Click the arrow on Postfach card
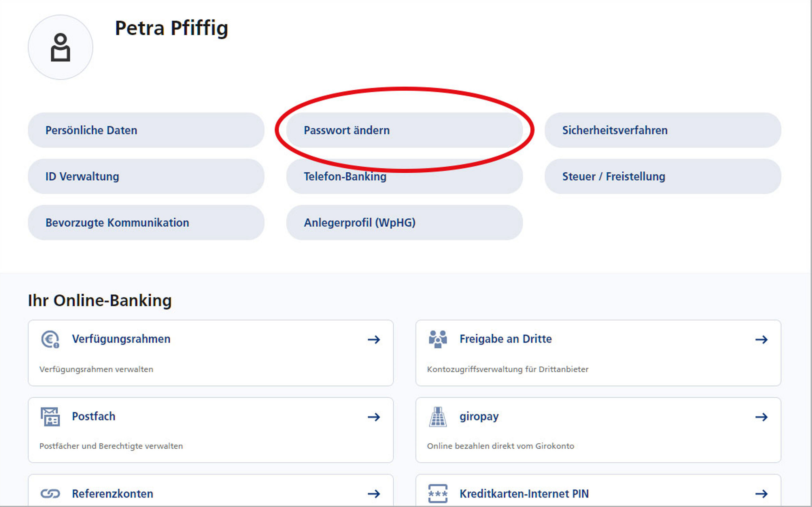The height and width of the screenshot is (507, 812). coord(374,417)
